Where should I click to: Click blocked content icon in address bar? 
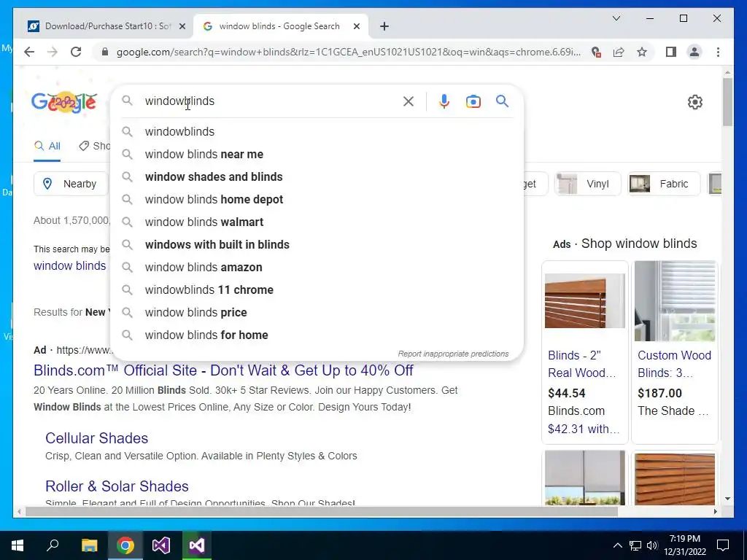pos(595,52)
